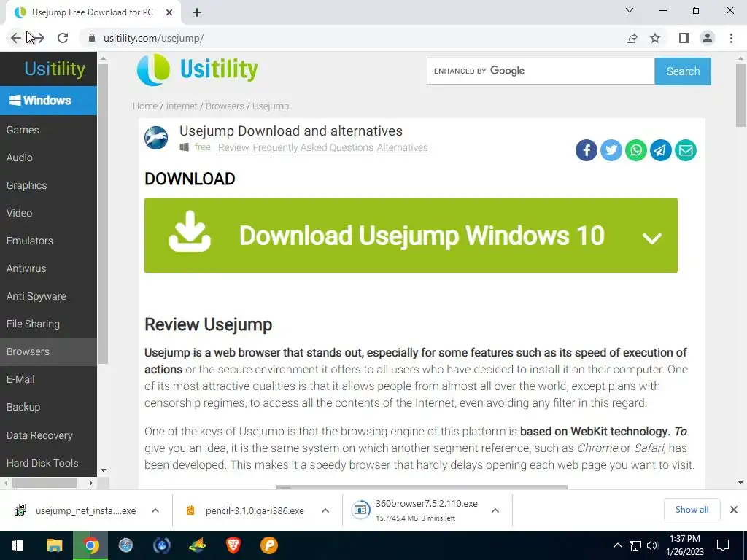
Task: Show hidden system tray icons
Action: [617, 545]
